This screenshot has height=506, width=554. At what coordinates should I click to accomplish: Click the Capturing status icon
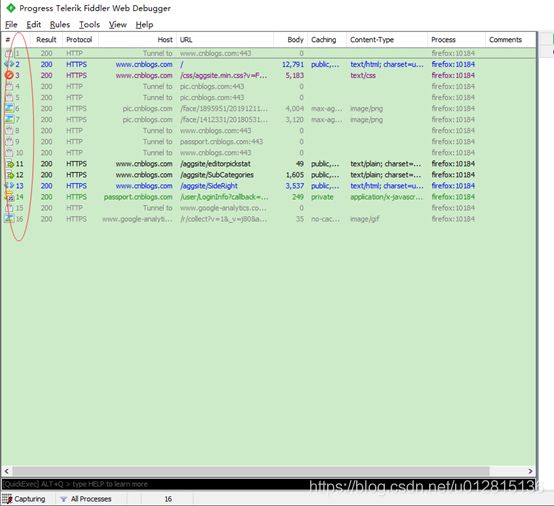pos(7,499)
